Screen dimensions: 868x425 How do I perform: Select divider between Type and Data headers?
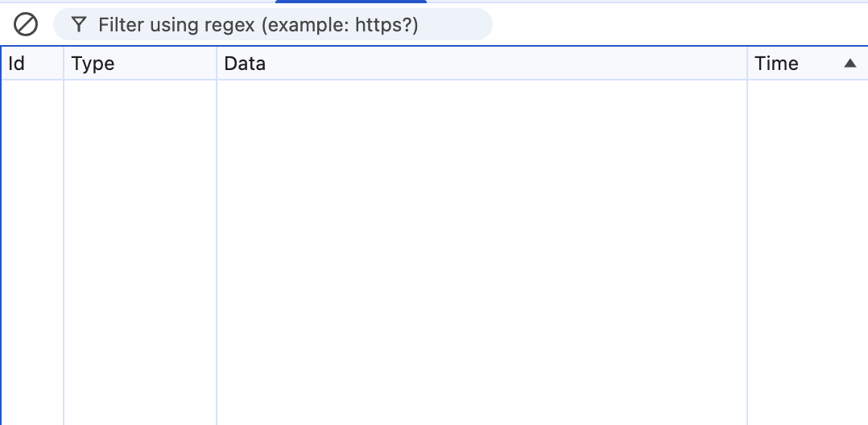click(217, 63)
